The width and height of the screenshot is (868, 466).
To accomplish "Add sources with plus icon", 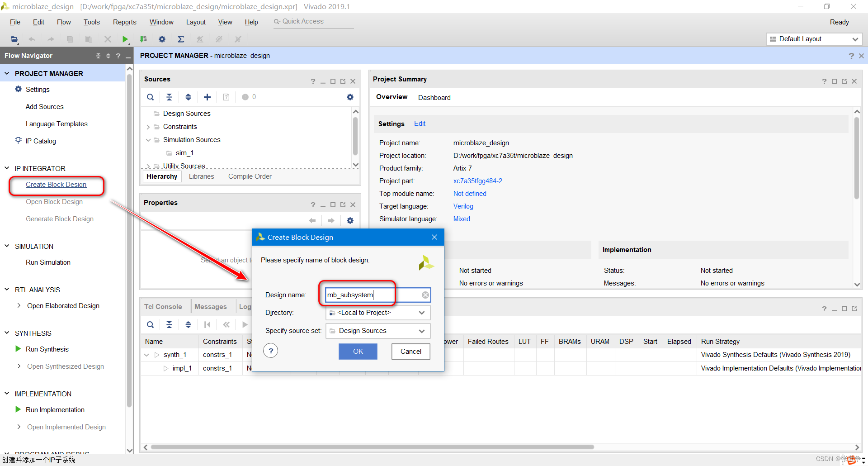I will [x=207, y=97].
